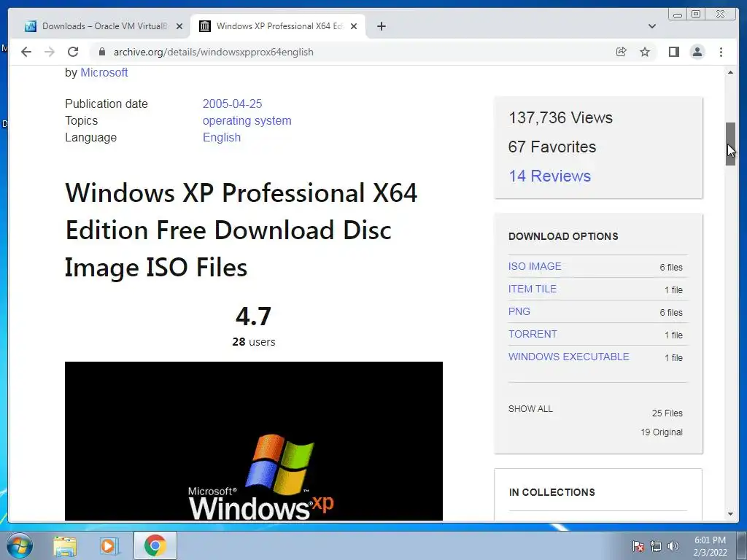Image resolution: width=747 pixels, height=560 pixels.
Task: Expand the tab search dropdown arrow
Action: [x=651, y=26]
